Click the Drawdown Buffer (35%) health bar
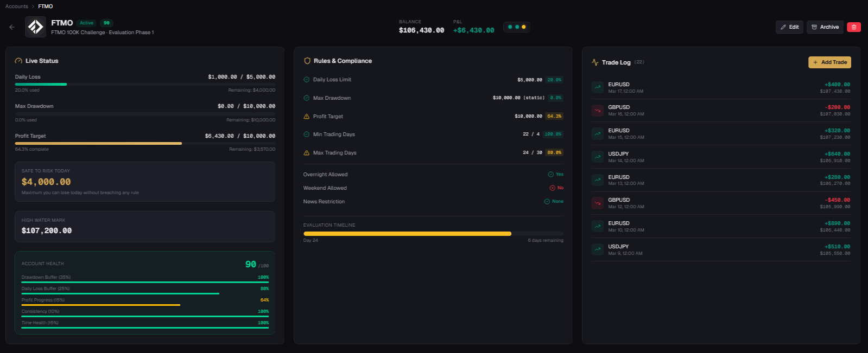Image resolution: width=868 pixels, height=353 pixels. 145,282
